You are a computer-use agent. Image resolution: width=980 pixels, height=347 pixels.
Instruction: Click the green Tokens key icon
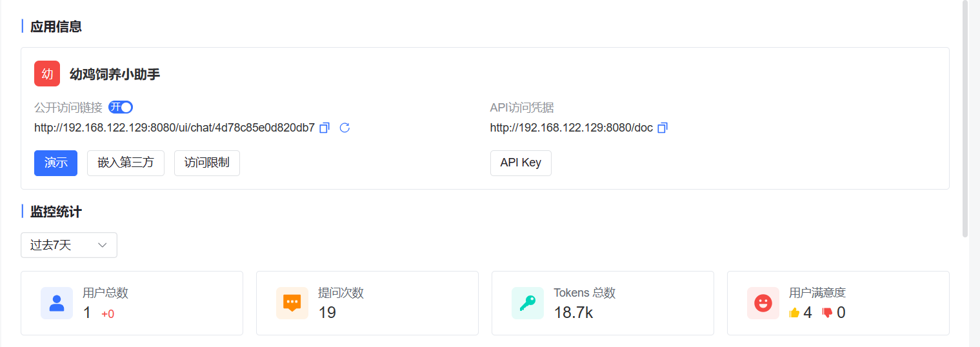[x=528, y=303]
